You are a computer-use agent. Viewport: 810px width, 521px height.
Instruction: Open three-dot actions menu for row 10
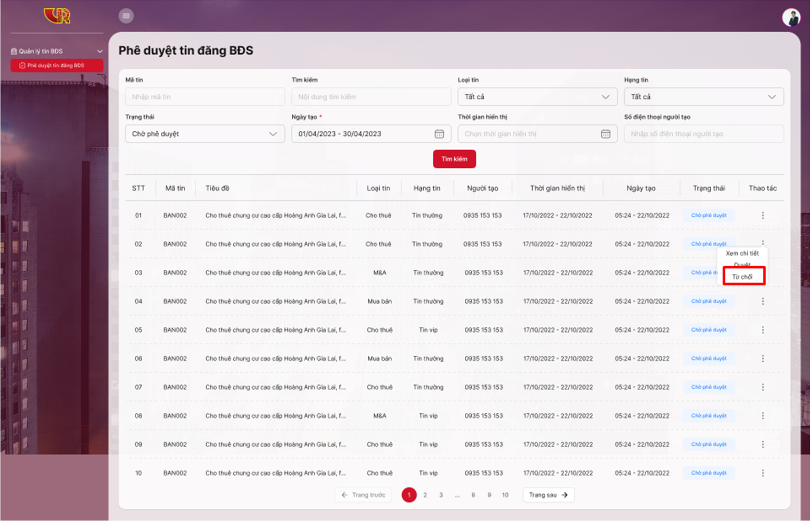pyautogui.click(x=763, y=473)
